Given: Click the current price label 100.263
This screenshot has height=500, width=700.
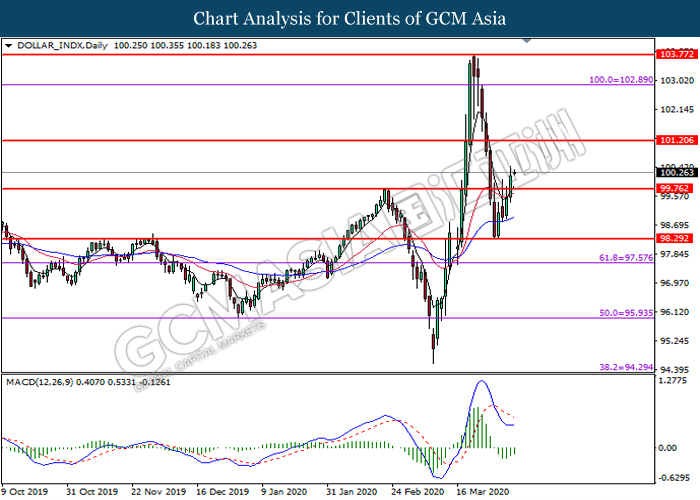Looking at the screenshot, I should (x=677, y=173).
